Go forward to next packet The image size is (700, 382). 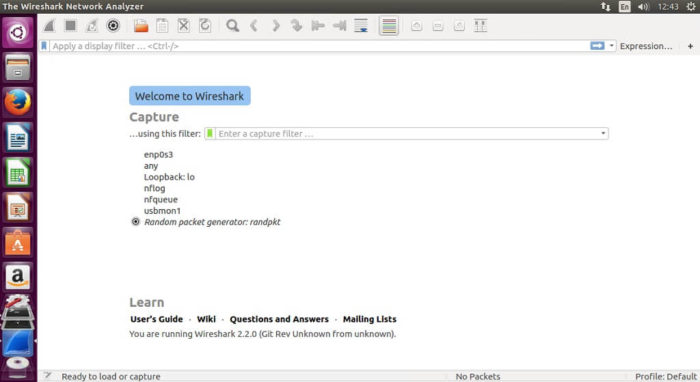point(275,26)
